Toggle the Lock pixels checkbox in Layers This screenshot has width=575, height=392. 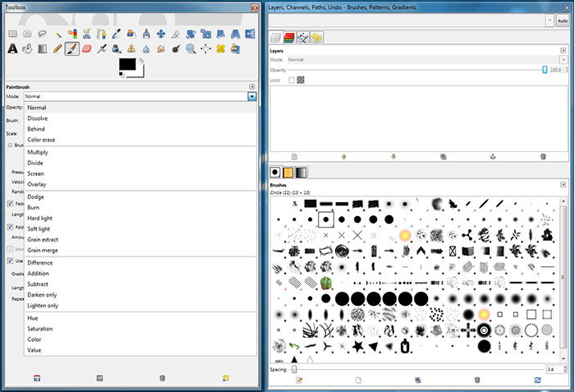292,80
